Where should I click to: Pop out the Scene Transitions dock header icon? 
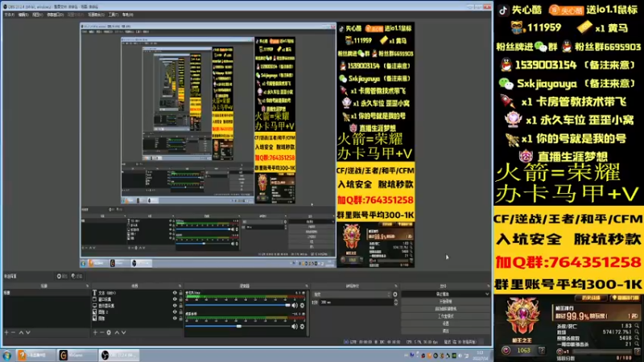coord(396,286)
